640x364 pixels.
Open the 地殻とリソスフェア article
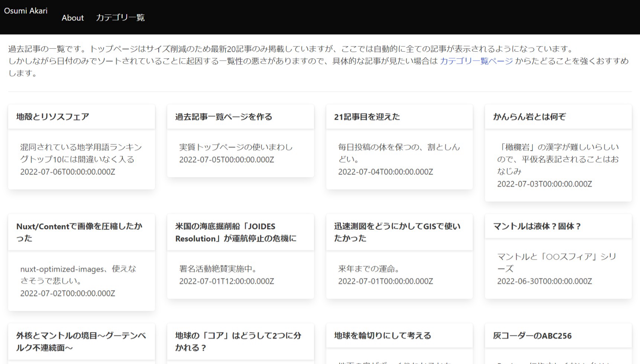click(52, 116)
